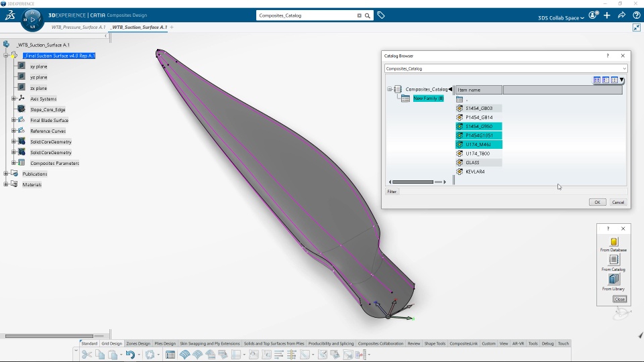Click the tag icon beside the search bar

(x=381, y=15)
